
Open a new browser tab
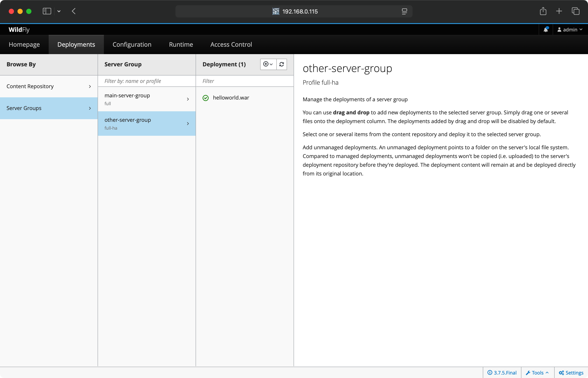[559, 11]
